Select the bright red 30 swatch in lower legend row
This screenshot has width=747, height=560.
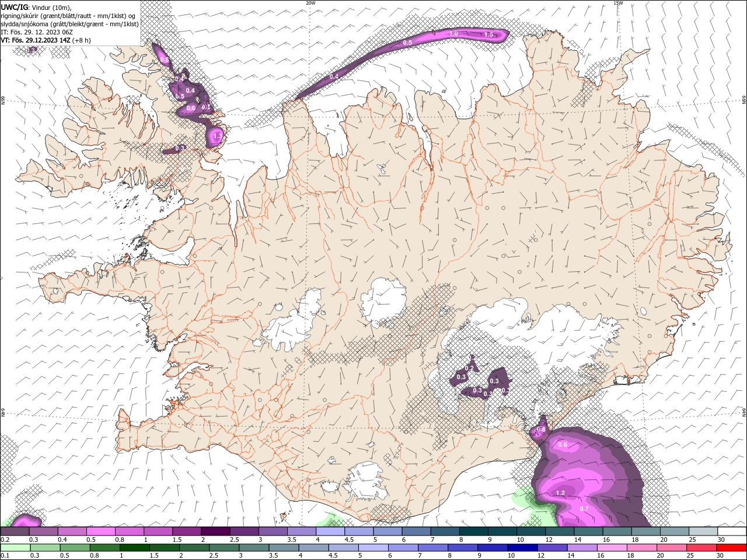[x=732, y=548]
